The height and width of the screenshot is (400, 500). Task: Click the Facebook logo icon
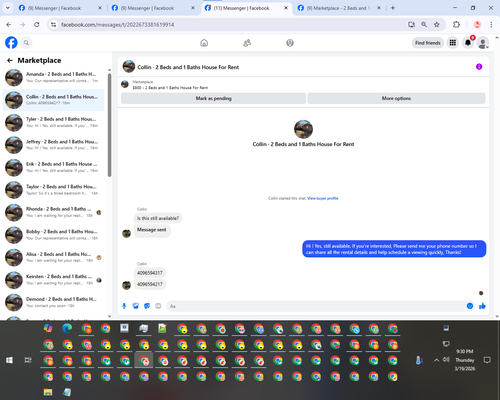pos(11,43)
